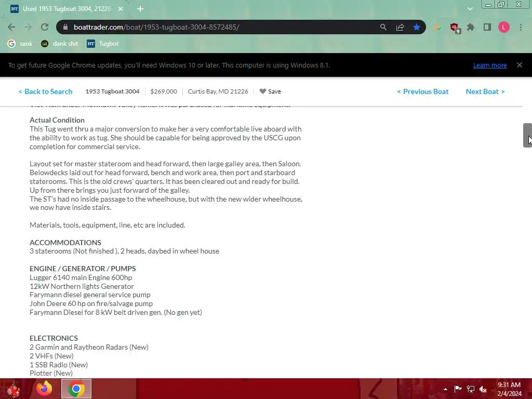Click Learn more about Chrome updates
Viewport: 532px width, 399px height.
tap(490, 65)
